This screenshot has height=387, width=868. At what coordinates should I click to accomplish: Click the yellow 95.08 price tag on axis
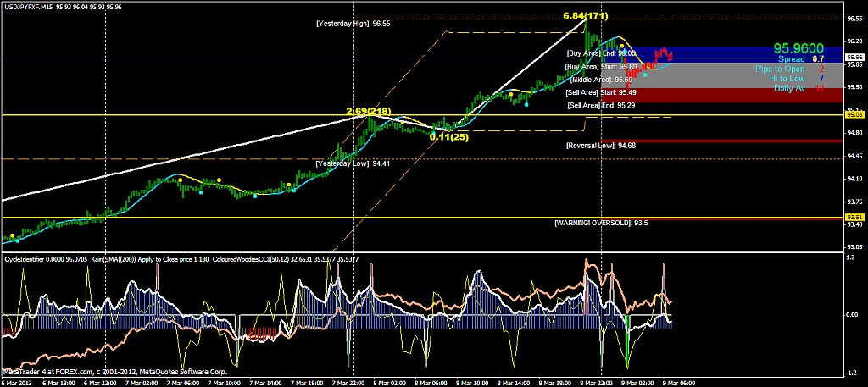(x=855, y=114)
